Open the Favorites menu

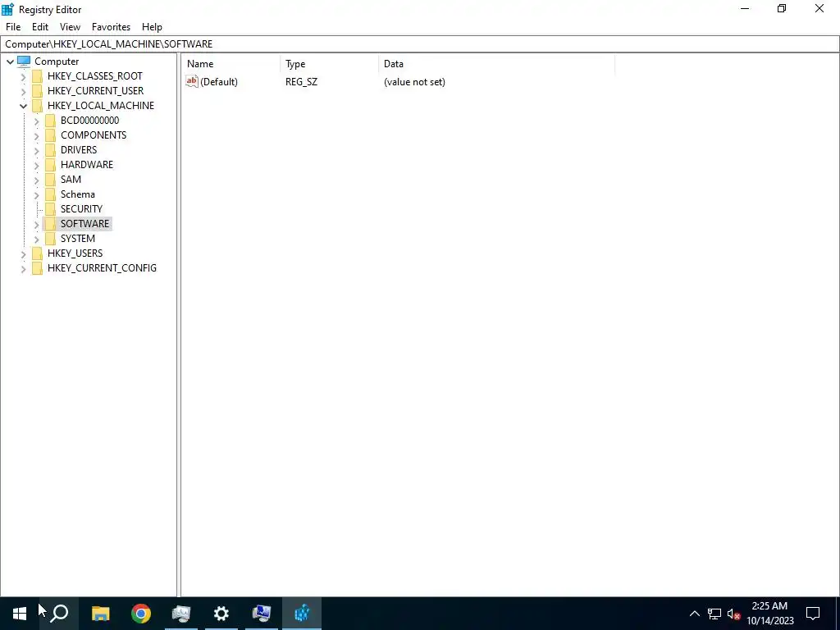tap(111, 27)
